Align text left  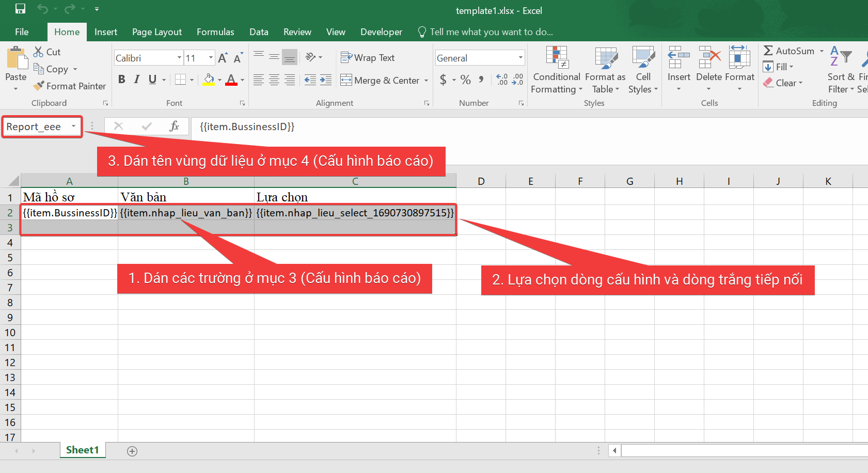point(259,80)
